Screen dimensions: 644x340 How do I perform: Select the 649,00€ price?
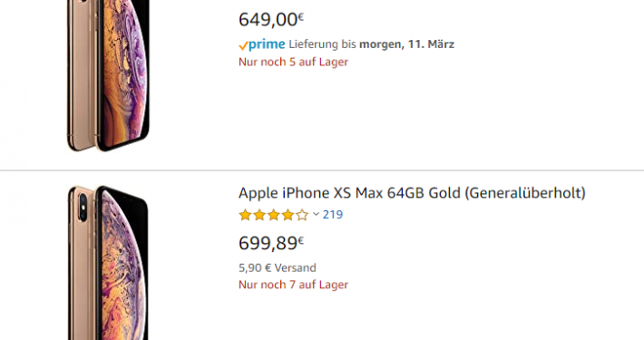(x=271, y=20)
